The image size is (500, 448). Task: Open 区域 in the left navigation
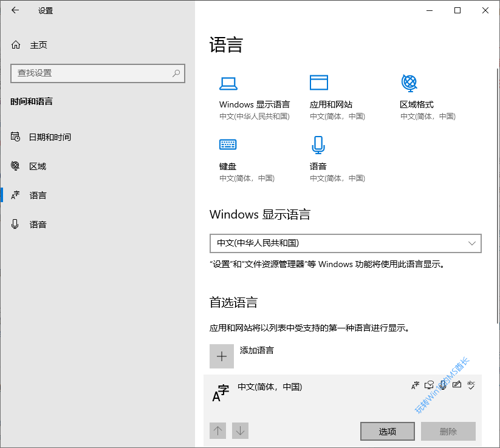coord(29,166)
